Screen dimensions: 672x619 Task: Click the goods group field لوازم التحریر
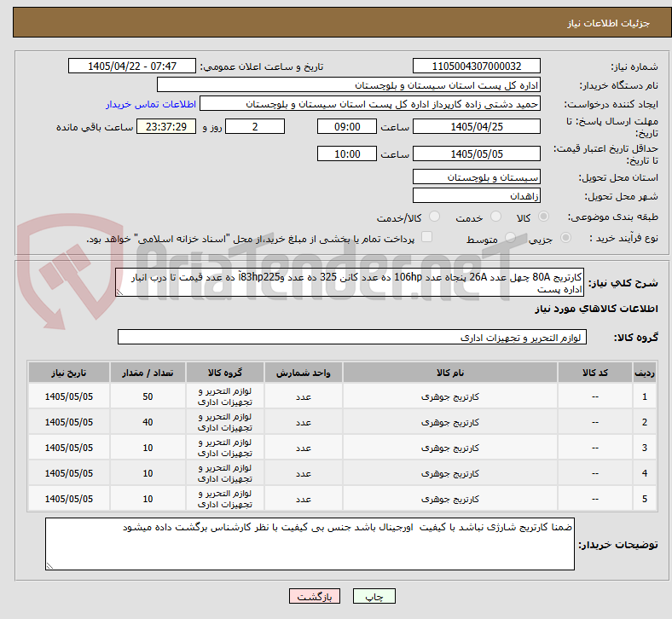point(352,337)
